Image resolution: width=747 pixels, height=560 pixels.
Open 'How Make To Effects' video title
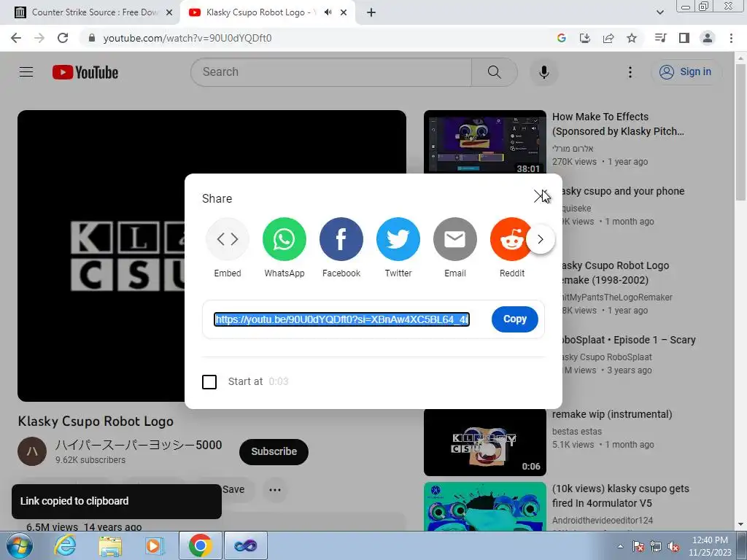(x=618, y=124)
